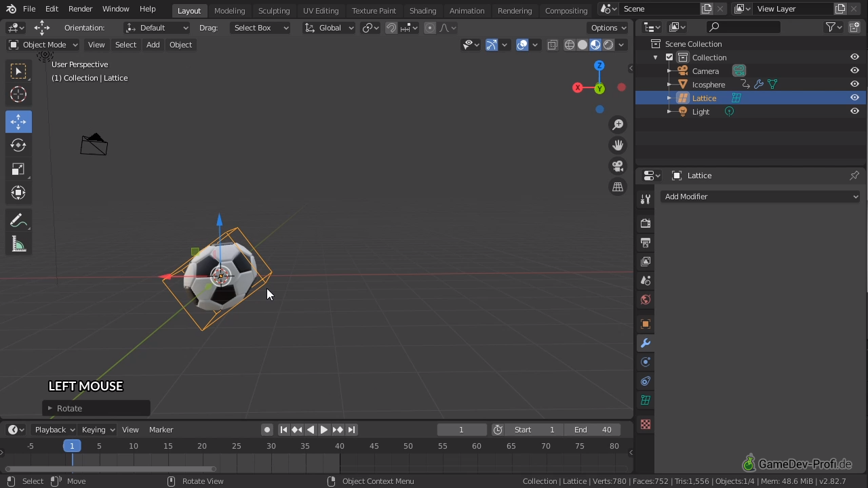This screenshot has width=868, height=488.
Task: Click the viewport zoom magnifier icon
Action: [x=618, y=125]
